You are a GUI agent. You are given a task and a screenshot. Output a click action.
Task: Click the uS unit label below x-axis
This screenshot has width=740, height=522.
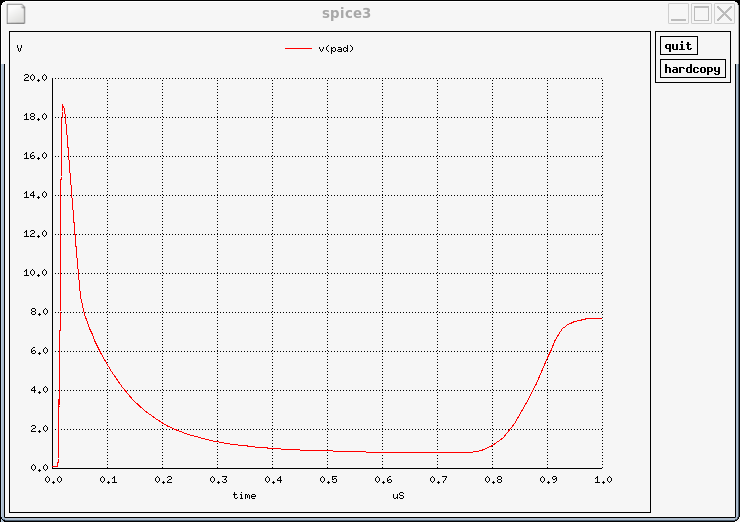tap(398, 495)
